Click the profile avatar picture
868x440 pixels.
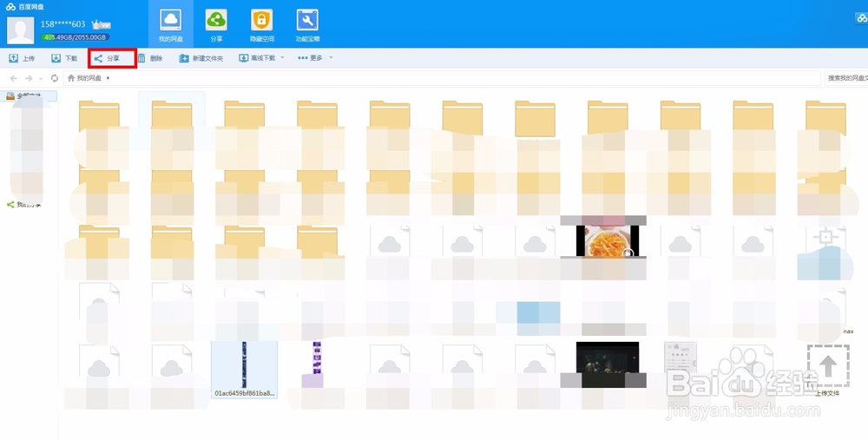pyautogui.click(x=21, y=30)
